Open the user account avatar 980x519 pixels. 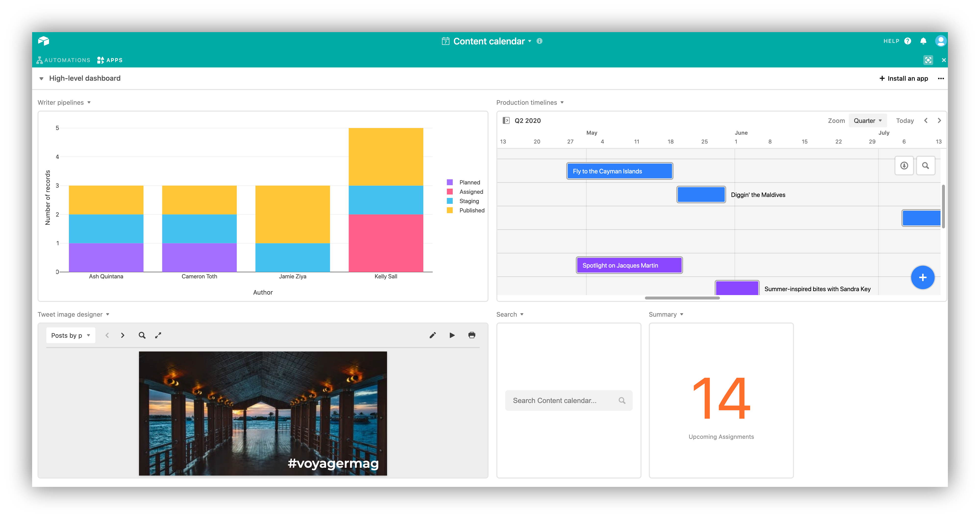(x=941, y=41)
